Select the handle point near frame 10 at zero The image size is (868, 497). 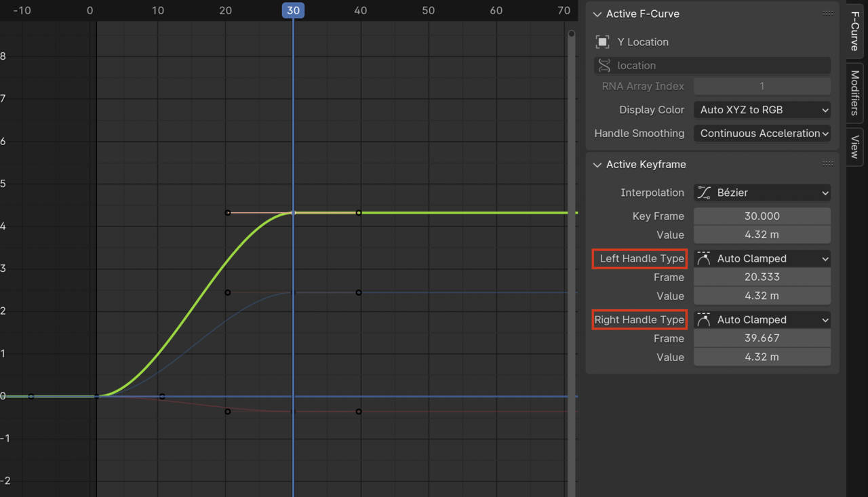162,397
